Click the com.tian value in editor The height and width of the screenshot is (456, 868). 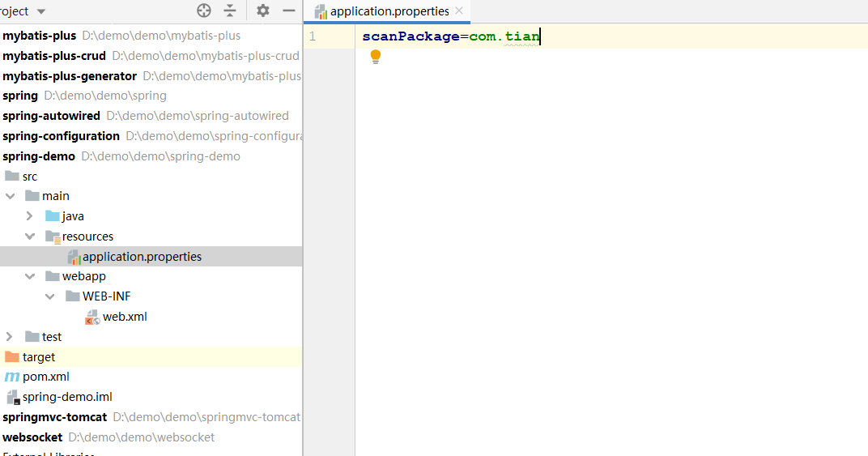(x=504, y=36)
